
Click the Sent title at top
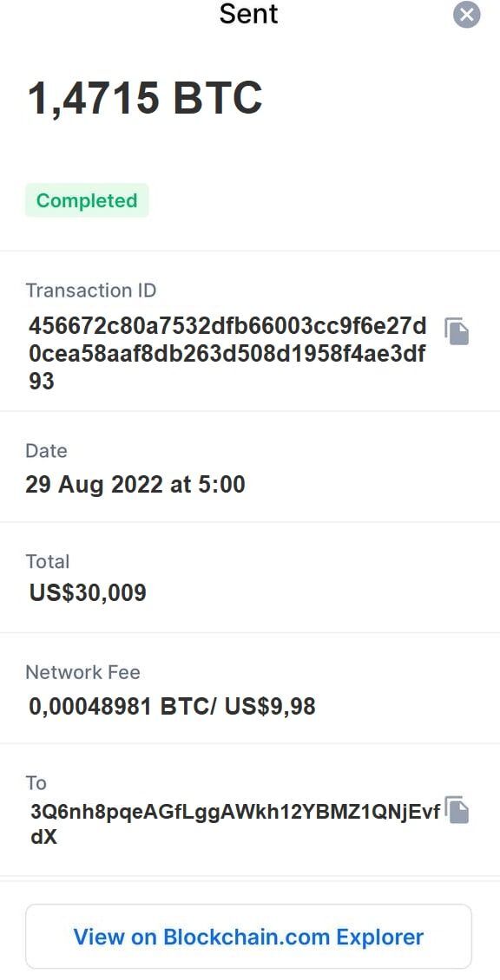tap(248, 14)
